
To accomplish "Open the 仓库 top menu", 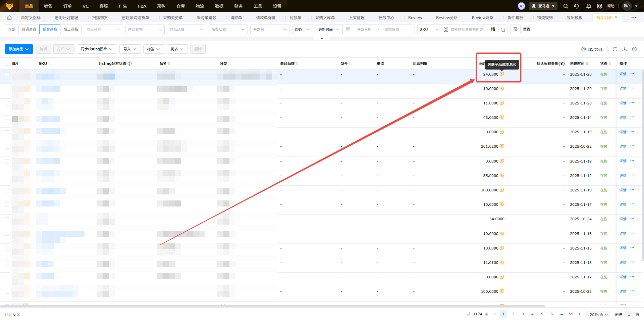I will pos(181,6).
